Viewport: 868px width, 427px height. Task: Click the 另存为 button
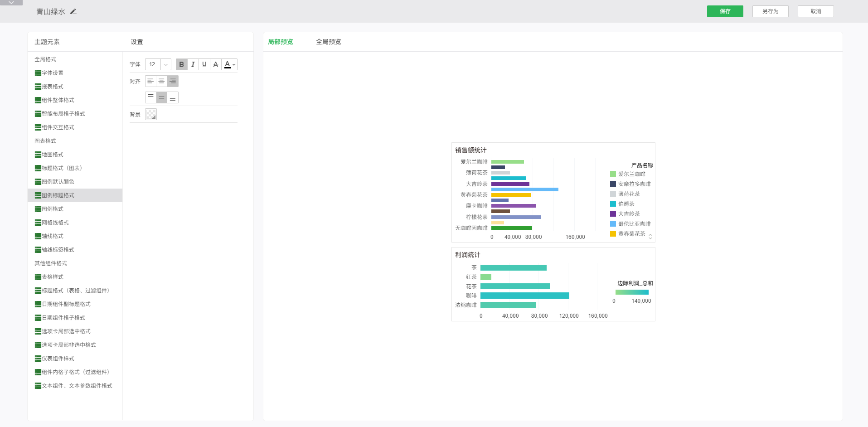point(770,11)
